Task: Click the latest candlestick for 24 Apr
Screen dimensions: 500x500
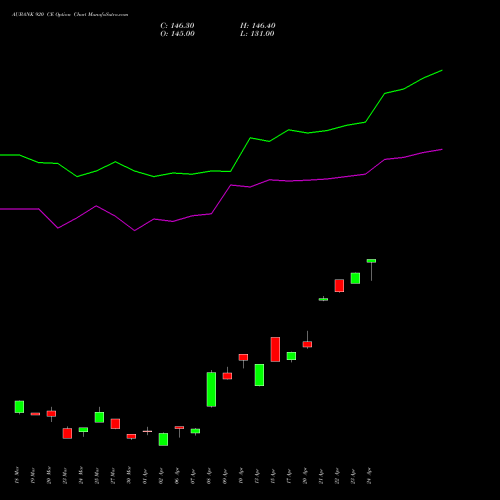Action: [x=371, y=261]
